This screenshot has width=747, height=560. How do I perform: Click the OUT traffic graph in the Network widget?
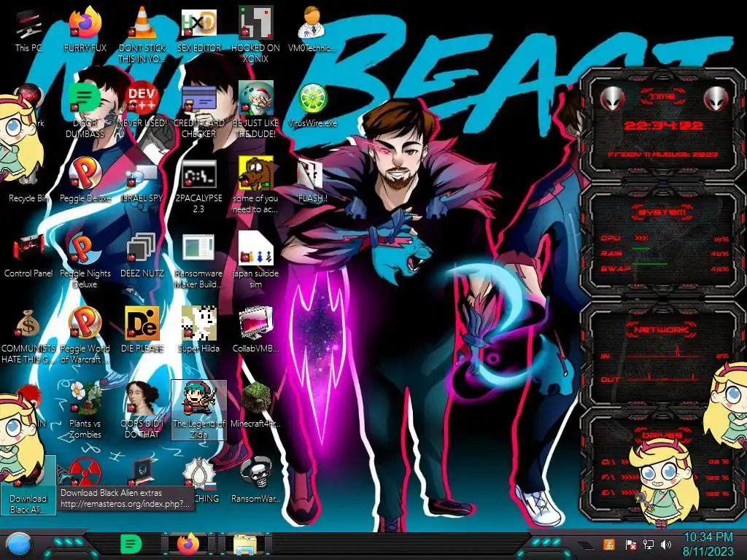(x=663, y=377)
